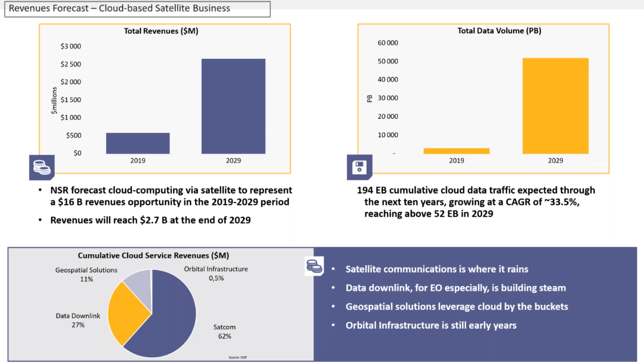This screenshot has width=644, height=362.
Task: Click the "Total Data Volume (PB)" chart title
Action: 499,31
